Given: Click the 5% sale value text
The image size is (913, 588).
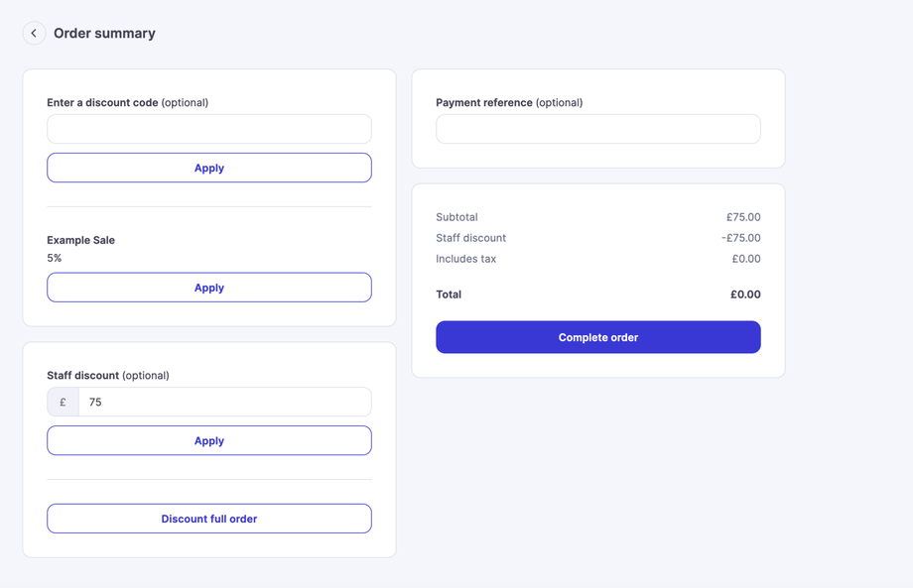Looking at the screenshot, I should click(x=55, y=258).
